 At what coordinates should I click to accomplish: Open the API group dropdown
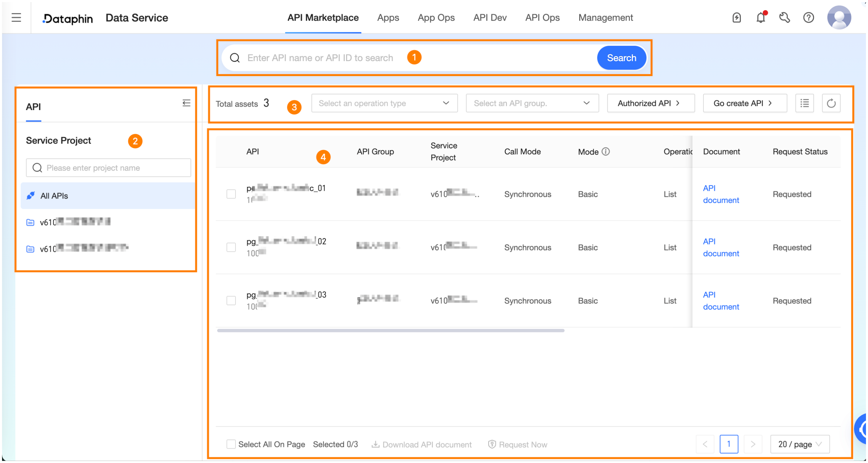(x=532, y=104)
